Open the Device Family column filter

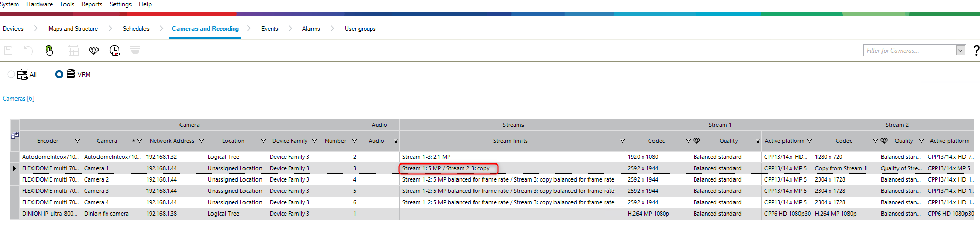click(314, 141)
